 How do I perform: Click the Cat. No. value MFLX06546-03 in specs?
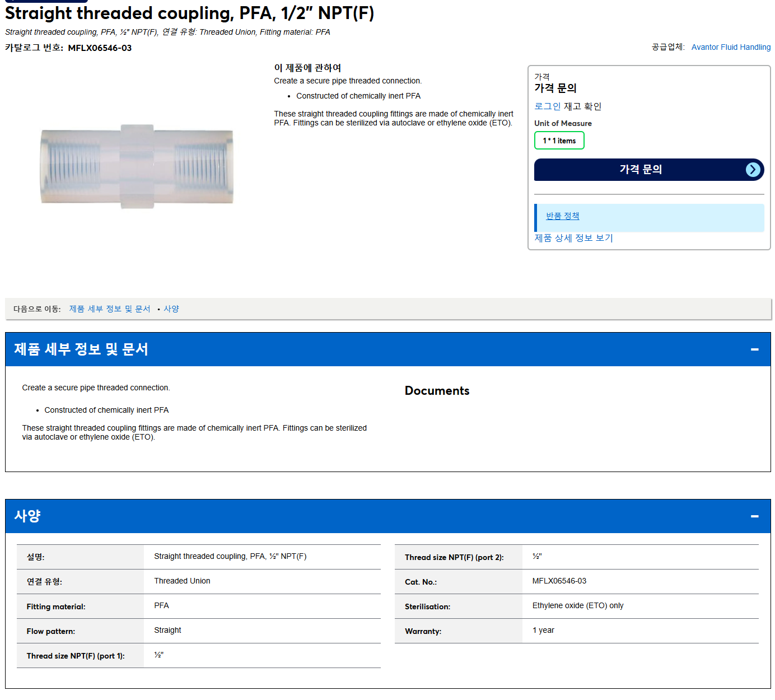(x=559, y=581)
